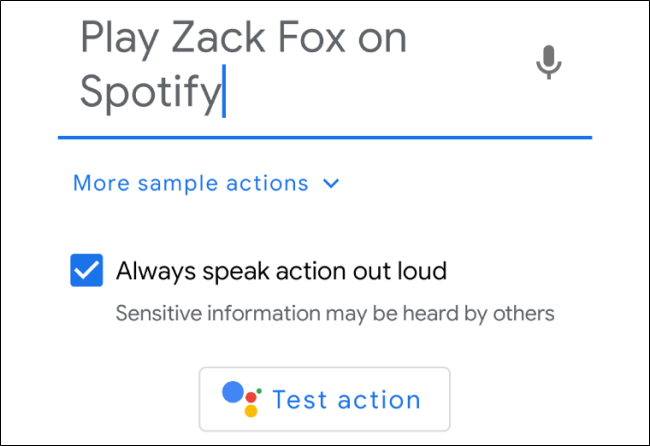
Task: Tap the microphone voice input icon
Action: point(547,63)
